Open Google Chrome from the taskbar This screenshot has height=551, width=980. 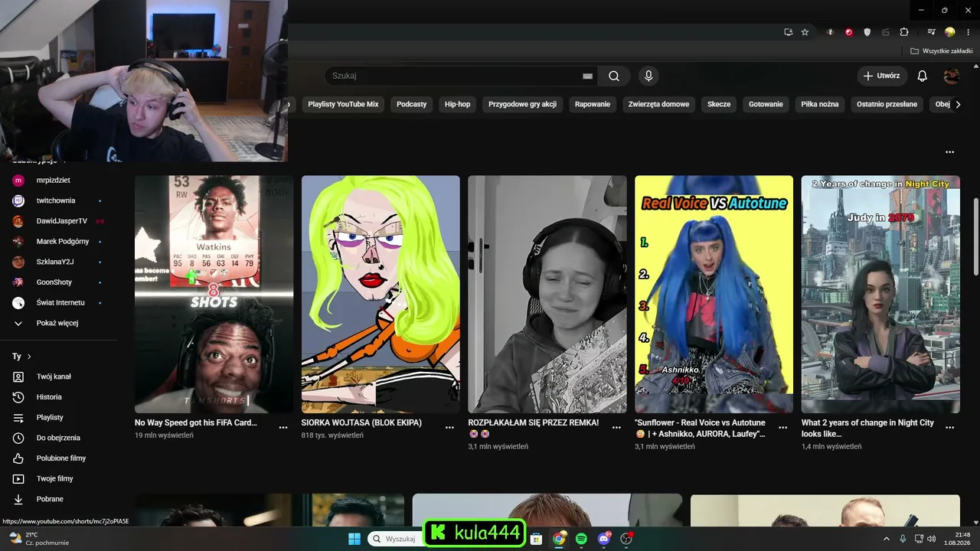[x=559, y=539]
